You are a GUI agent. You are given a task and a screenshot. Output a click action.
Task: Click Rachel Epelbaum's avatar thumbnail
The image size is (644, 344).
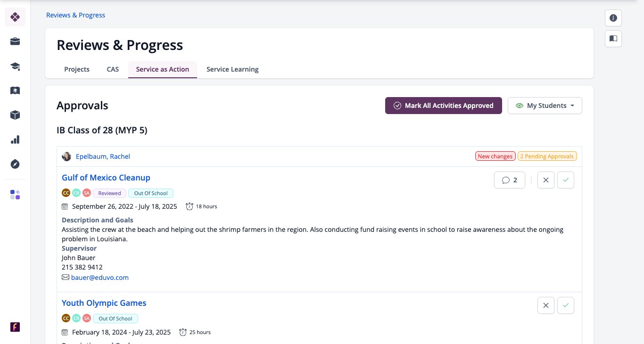66,156
